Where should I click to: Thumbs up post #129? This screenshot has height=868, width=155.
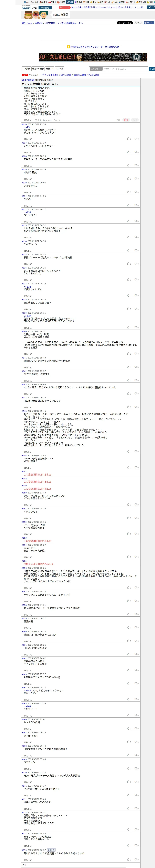[129, 179]
